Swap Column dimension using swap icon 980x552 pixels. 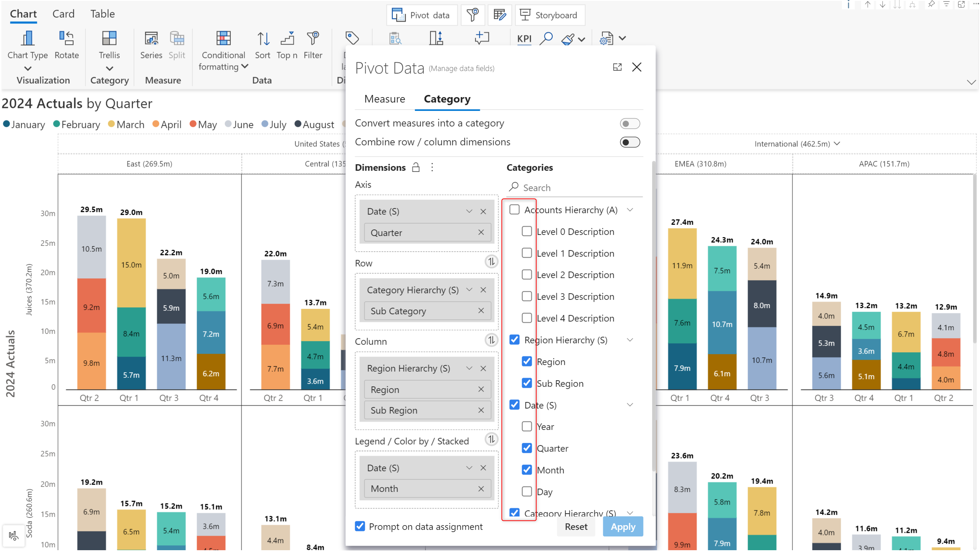[491, 340]
